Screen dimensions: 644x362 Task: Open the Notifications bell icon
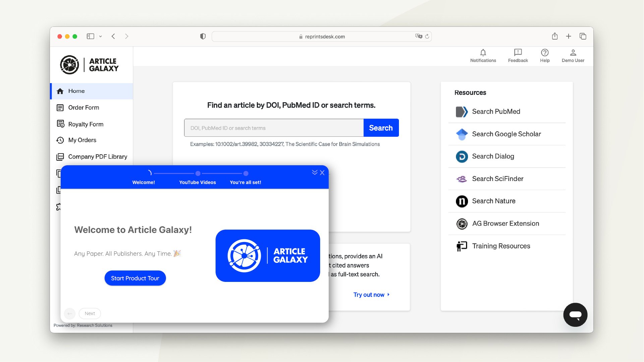[483, 53]
